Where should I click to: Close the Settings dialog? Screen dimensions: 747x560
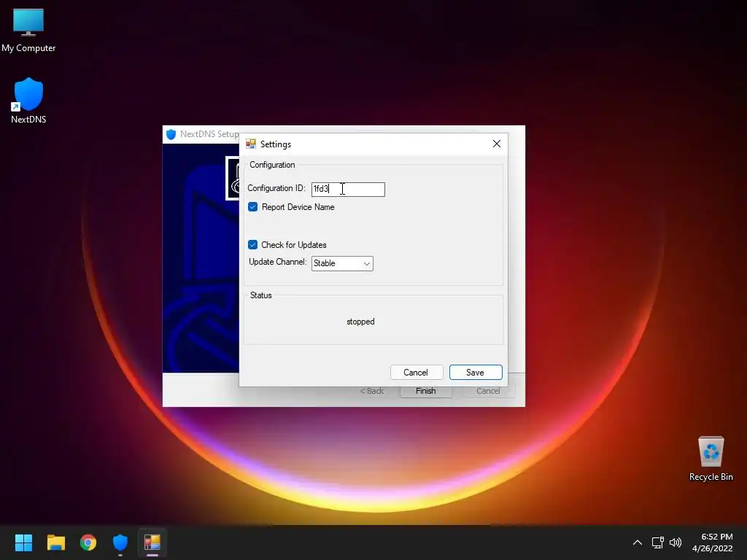496,144
